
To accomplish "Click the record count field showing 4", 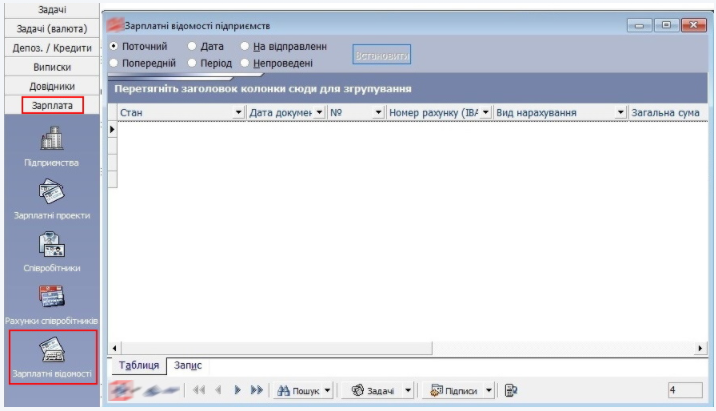I will [685, 390].
